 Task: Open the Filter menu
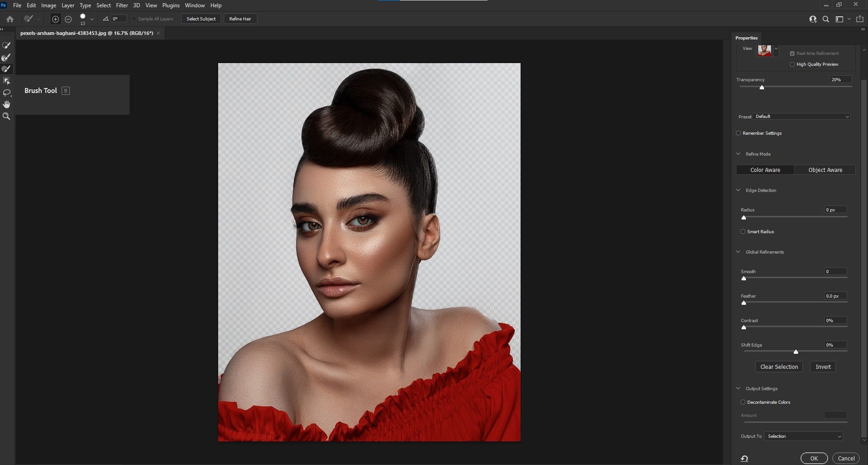(122, 5)
